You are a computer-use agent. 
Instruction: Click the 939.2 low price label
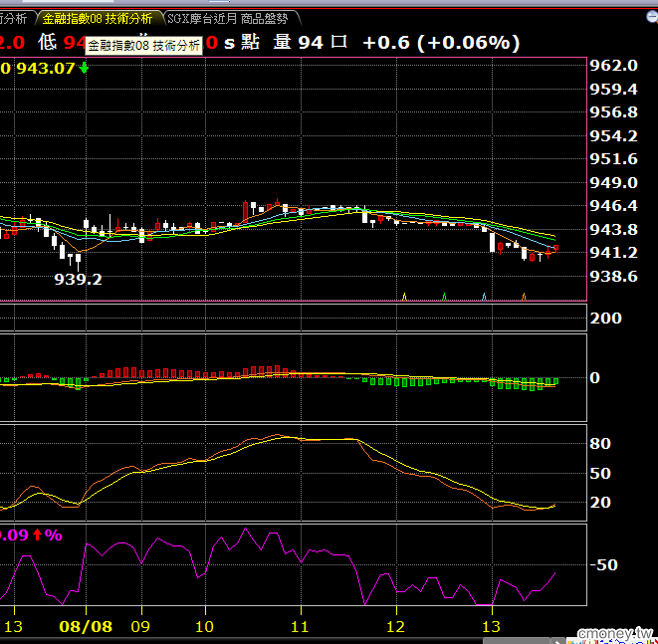(78, 279)
